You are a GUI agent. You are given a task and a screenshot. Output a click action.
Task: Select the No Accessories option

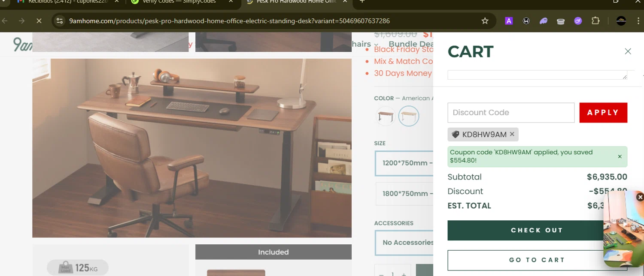point(404,243)
